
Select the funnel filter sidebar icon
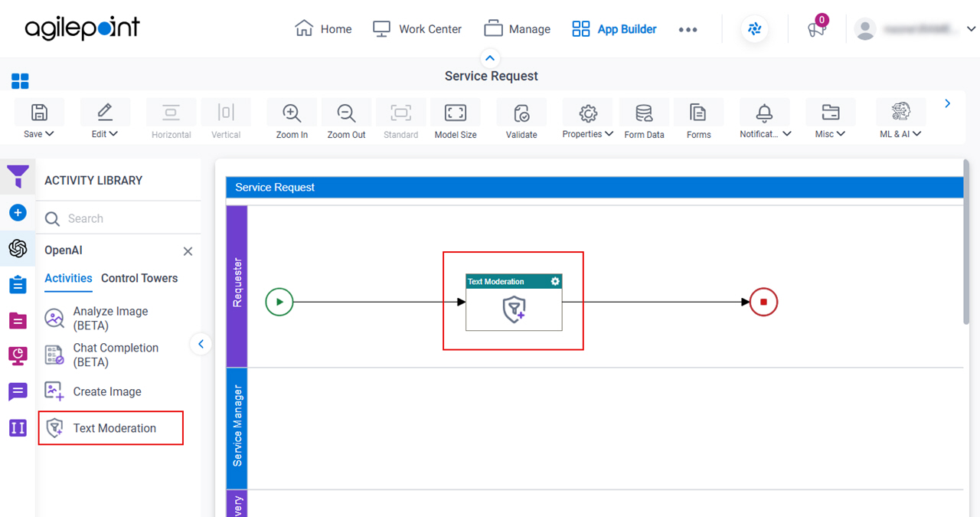click(18, 177)
